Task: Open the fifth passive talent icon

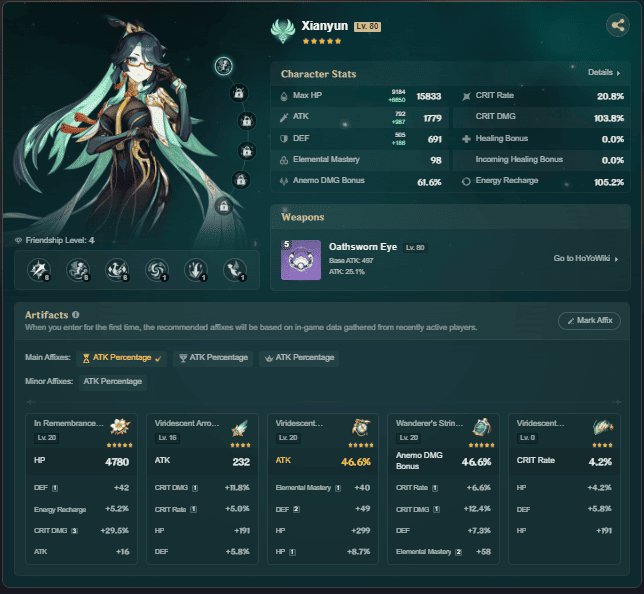Action: point(196,270)
